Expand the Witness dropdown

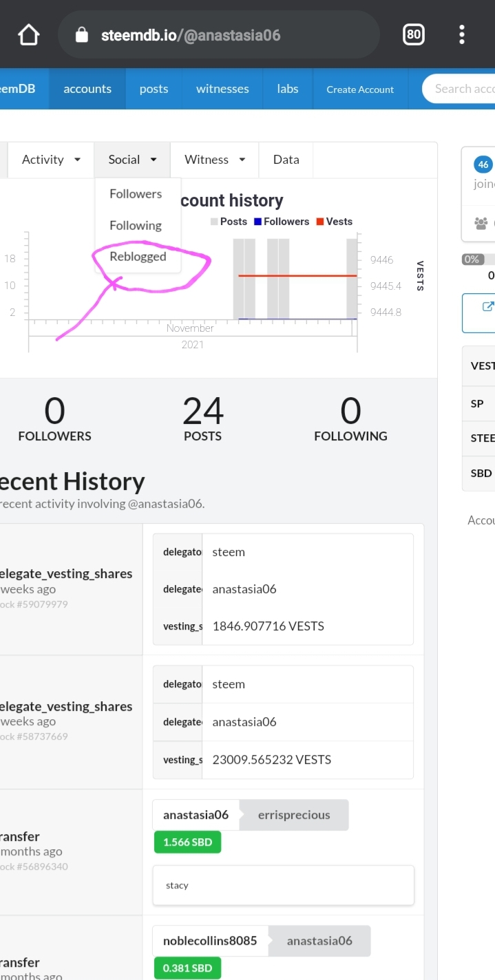[214, 160]
